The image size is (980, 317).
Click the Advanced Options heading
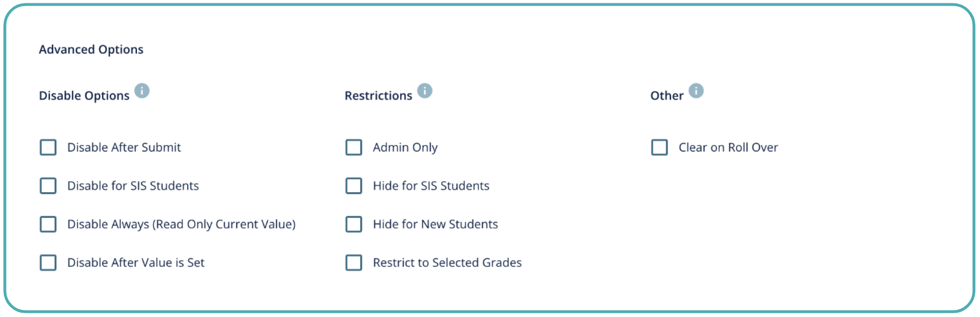91,50
